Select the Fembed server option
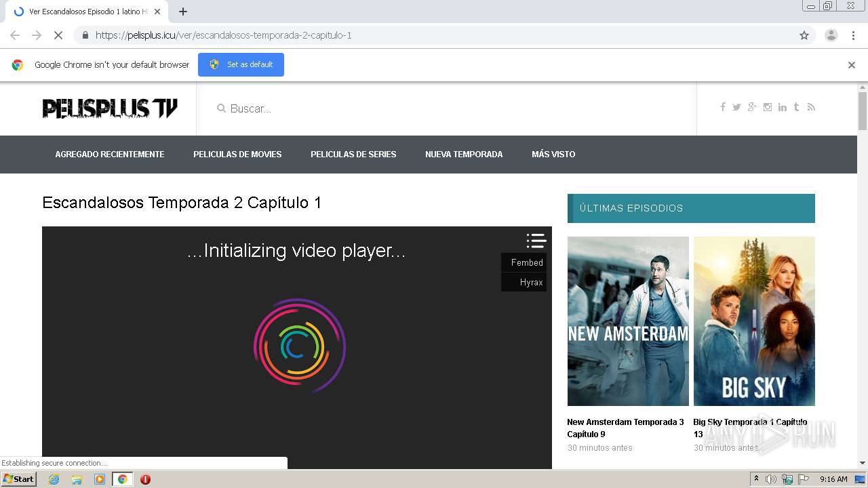The width and height of the screenshot is (868, 488). click(524, 262)
